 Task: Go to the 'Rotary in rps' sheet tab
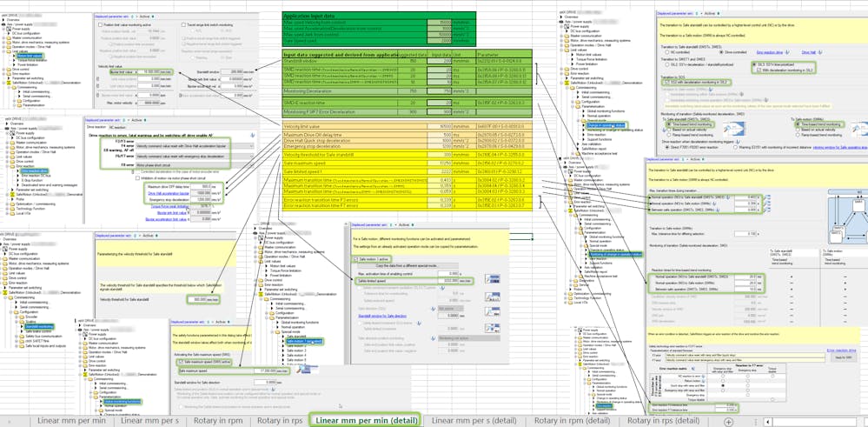(x=280, y=420)
